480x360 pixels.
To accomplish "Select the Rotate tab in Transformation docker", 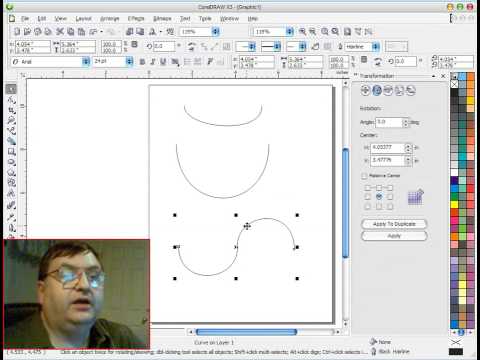I will [x=377, y=90].
